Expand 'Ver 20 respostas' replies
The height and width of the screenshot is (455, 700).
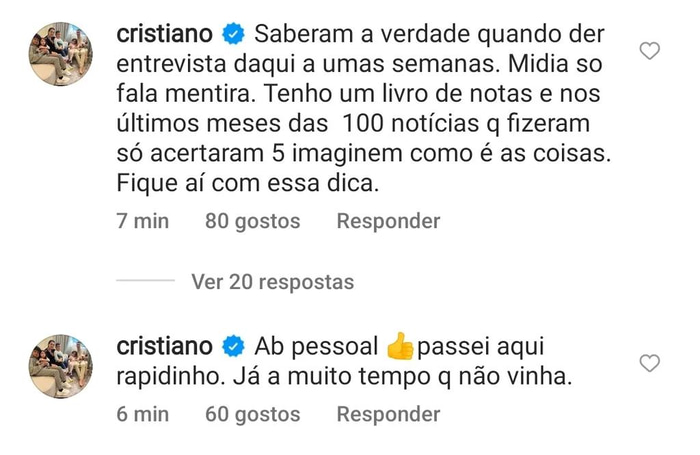pyautogui.click(x=272, y=282)
